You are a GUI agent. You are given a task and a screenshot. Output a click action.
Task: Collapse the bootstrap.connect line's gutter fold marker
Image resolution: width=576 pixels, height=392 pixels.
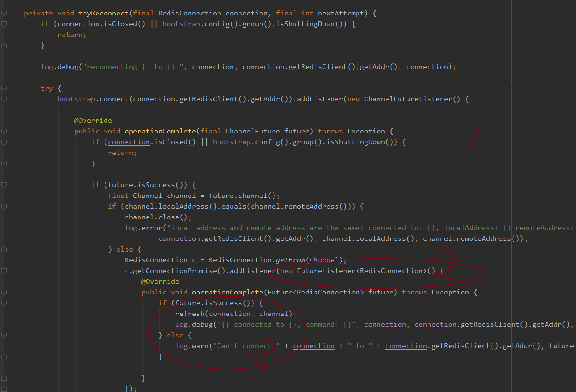click(x=4, y=99)
